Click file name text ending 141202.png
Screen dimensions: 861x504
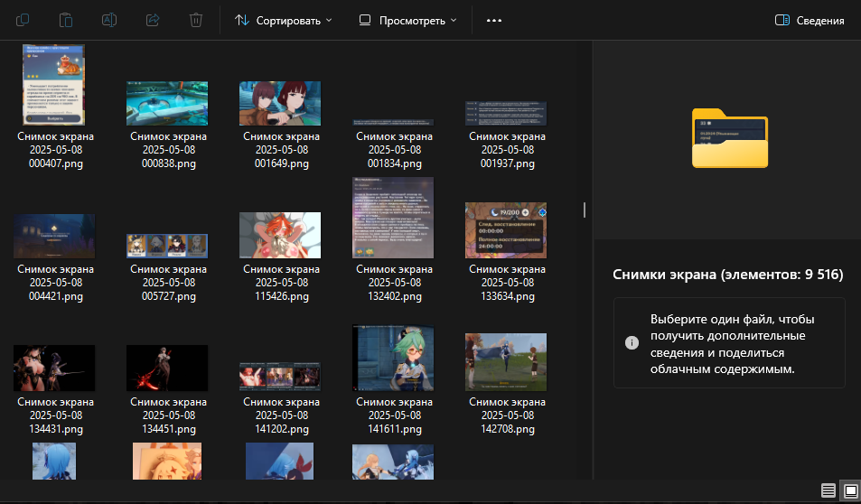(x=282, y=415)
